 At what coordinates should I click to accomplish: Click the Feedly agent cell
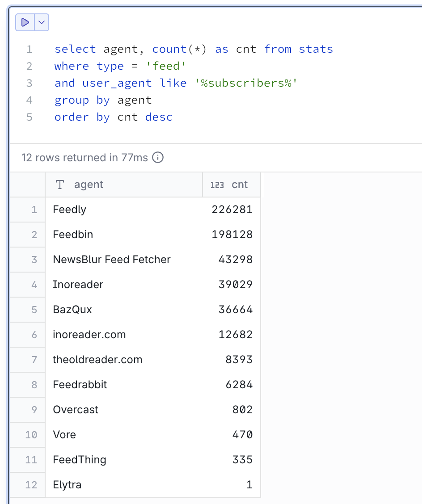[70, 210]
